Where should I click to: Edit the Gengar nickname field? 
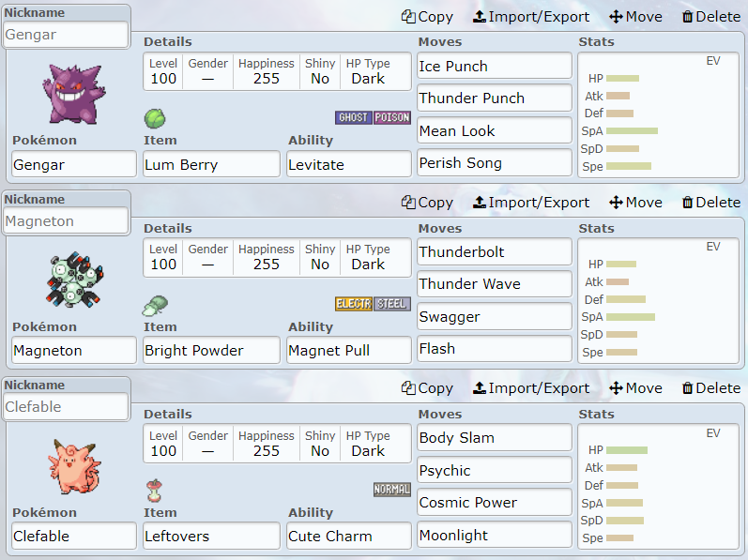[66, 35]
